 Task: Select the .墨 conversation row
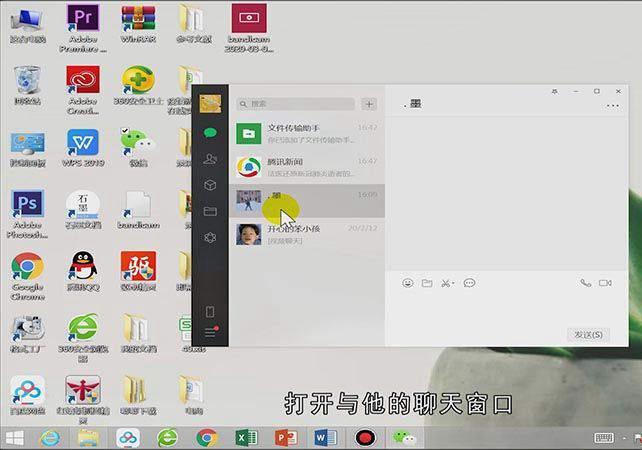(307, 201)
